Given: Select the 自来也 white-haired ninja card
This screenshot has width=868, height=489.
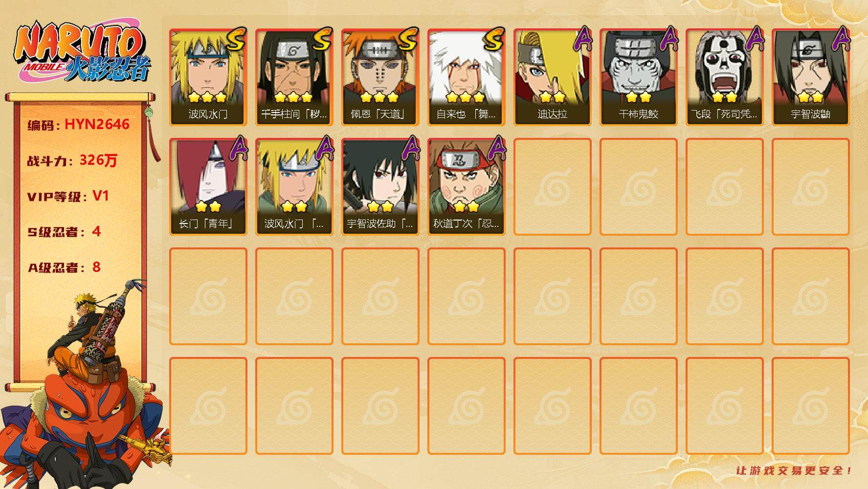Looking at the screenshot, I should (x=466, y=77).
